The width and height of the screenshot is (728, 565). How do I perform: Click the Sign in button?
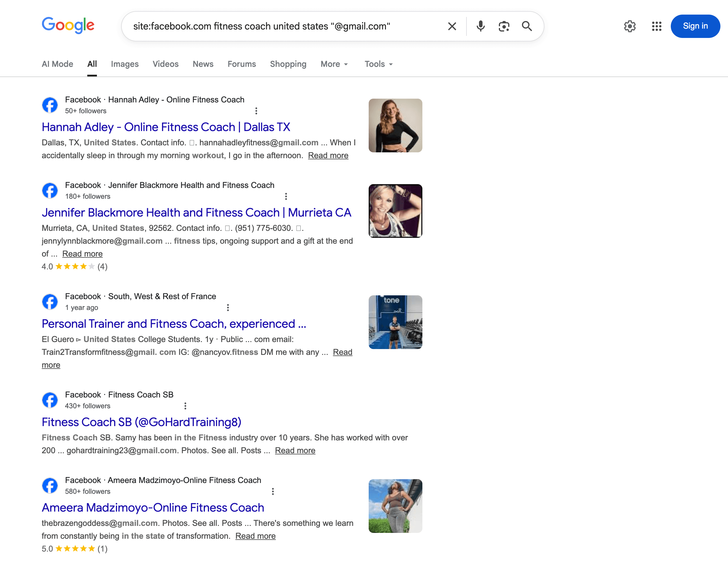[695, 26]
